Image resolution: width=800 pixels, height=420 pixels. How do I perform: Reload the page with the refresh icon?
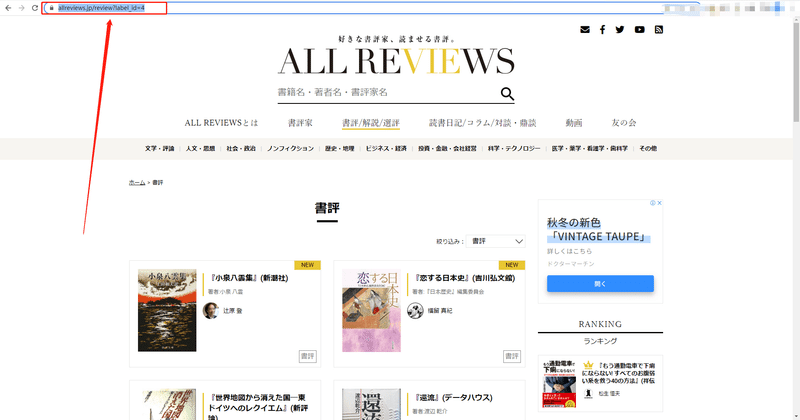click(35, 8)
